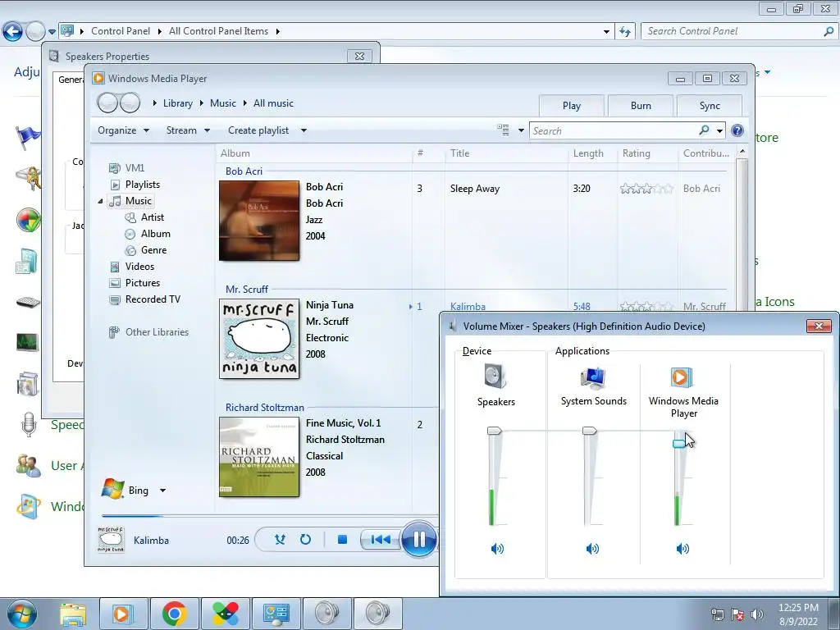
Task: Select the Sleep Away track
Action: (475, 189)
